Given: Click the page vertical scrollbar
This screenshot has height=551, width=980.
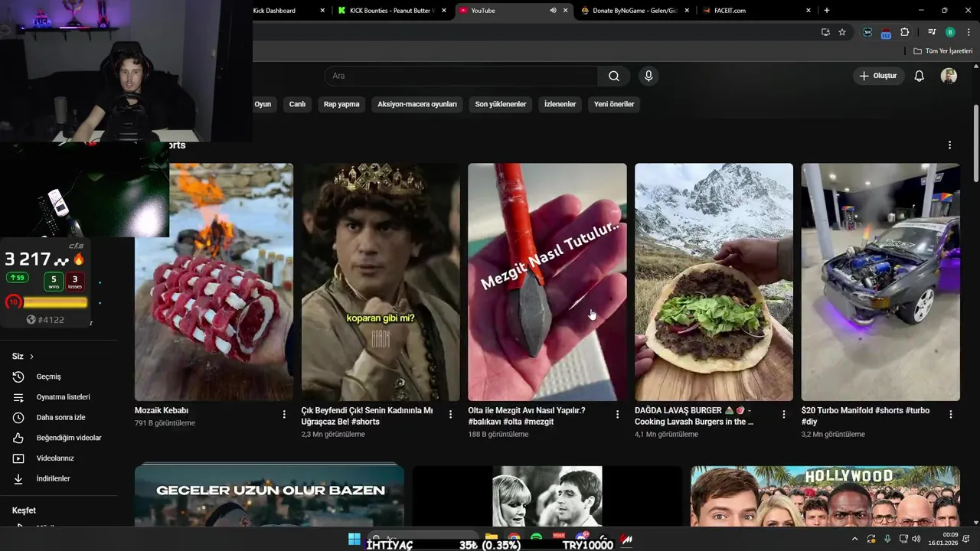Looking at the screenshot, I should coord(975,144).
